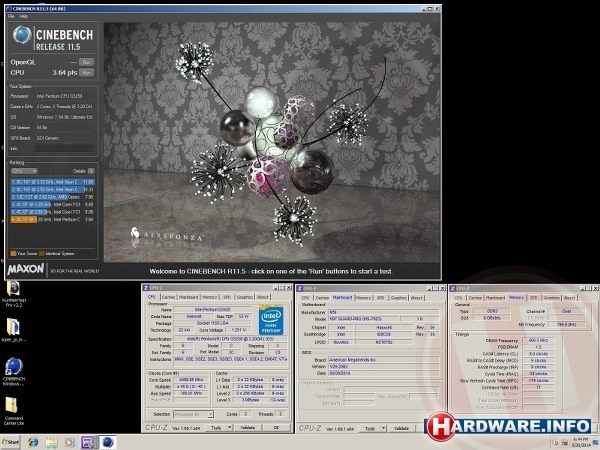Click the CPU-Z title icon of the CPU window
This screenshot has width=600, height=450.
tap(145, 288)
